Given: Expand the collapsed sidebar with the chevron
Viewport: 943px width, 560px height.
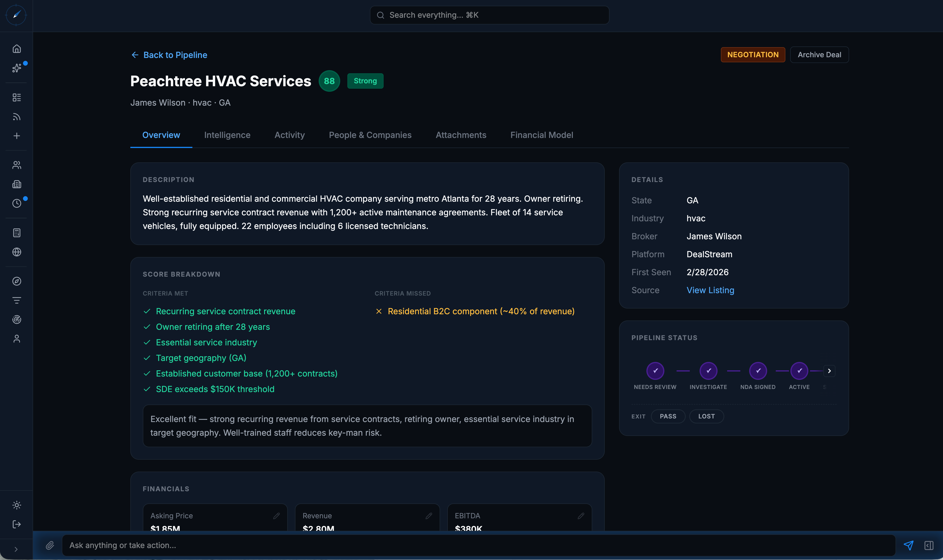Looking at the screenshot, I should [16, 549].
